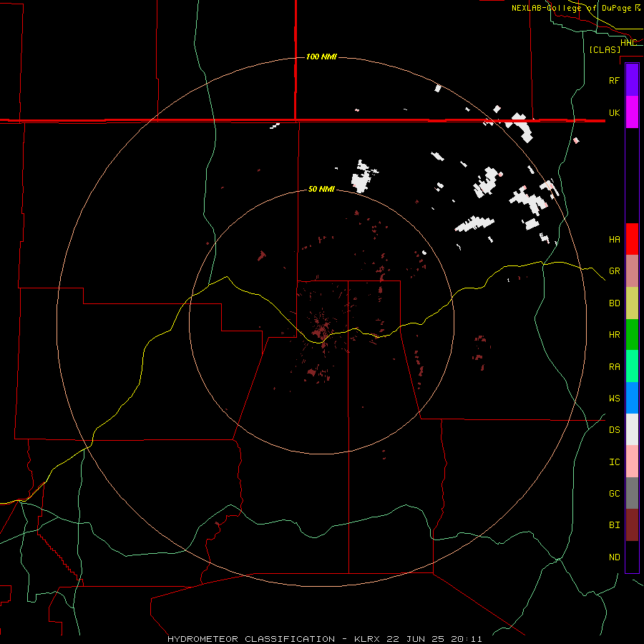
Task: Click the GR salmon legend swatch
Action: (632, 271)
